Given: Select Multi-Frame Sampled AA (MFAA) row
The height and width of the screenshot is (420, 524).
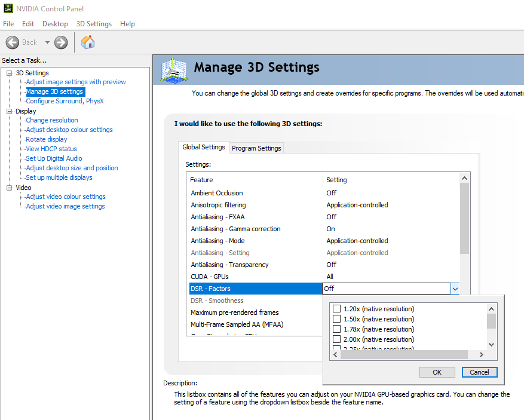Looking at the screenshot, I should pyautogui.click(x=255, y=324).
